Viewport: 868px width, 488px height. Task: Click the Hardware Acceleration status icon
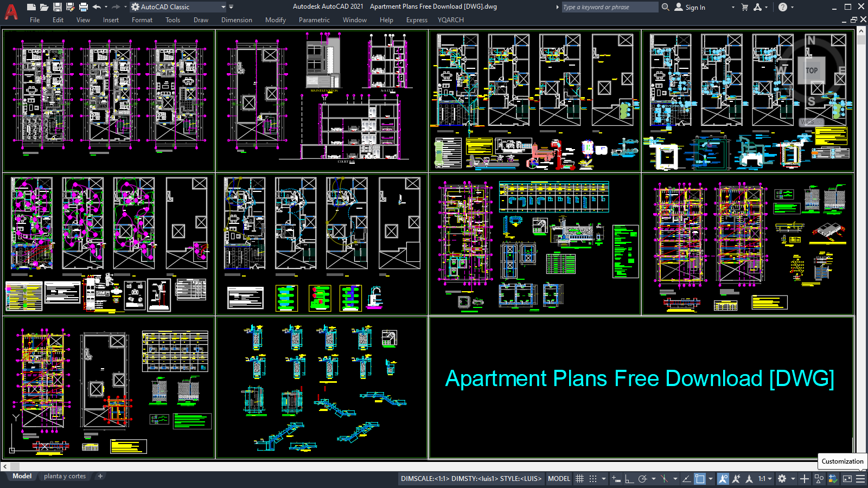(833, 479)
